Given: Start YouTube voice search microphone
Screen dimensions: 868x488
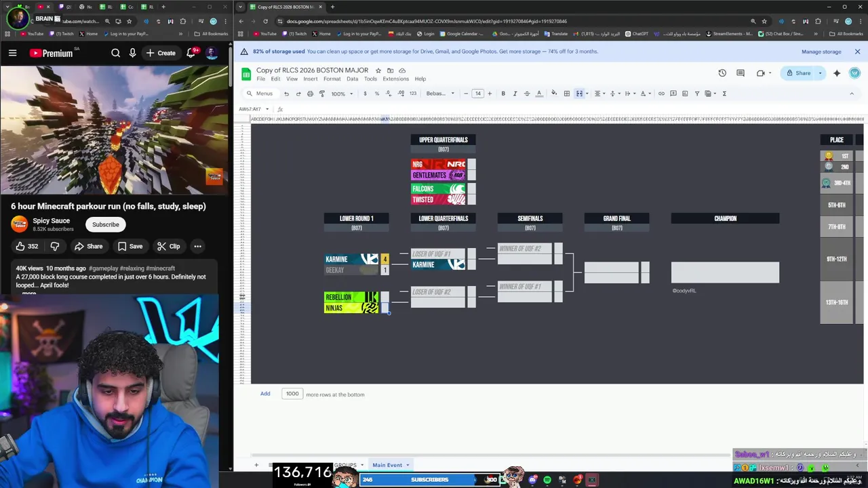Looking at the screenshot, I should (132, 53).
